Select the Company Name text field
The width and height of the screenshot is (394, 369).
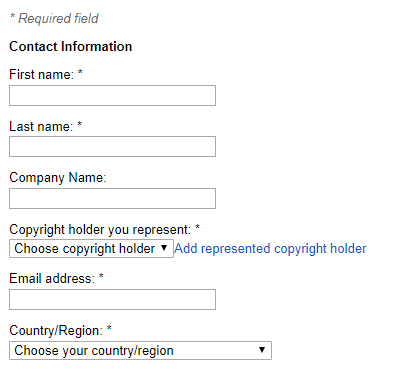tap(112, 199)
